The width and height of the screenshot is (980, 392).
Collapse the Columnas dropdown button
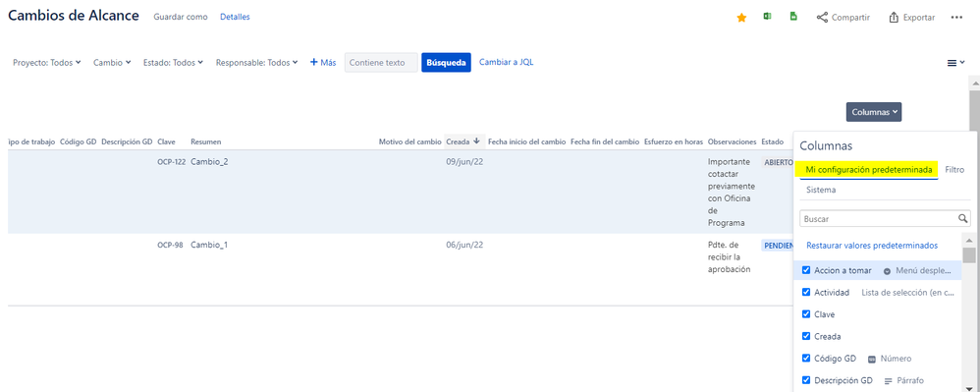[874, 112]
